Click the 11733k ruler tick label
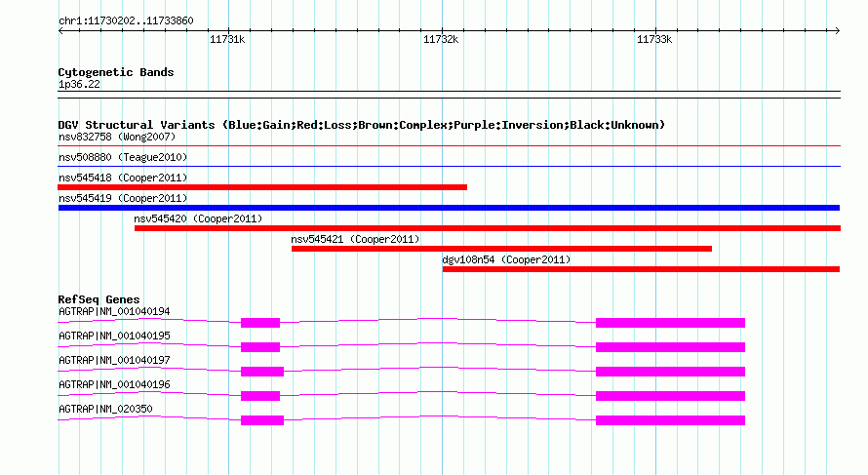Image resolution: width=868 pixels, height=475 pixels. tap(654, 39)
